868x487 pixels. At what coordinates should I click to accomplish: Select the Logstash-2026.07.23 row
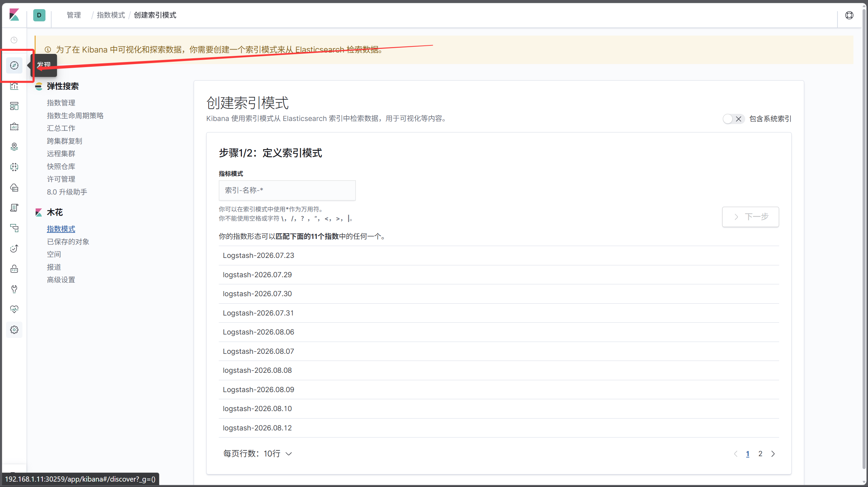(x=499, y=256)
